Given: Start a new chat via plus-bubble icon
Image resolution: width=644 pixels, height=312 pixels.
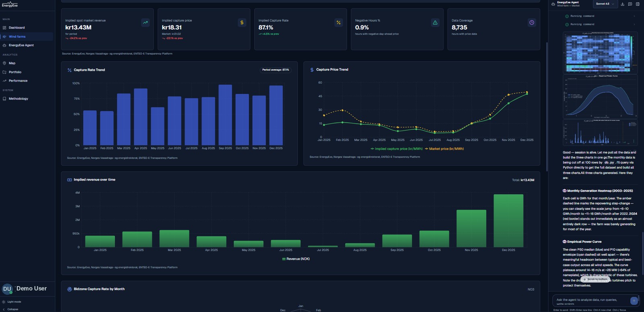Looking at the screenshot, I should pos(630,4).
